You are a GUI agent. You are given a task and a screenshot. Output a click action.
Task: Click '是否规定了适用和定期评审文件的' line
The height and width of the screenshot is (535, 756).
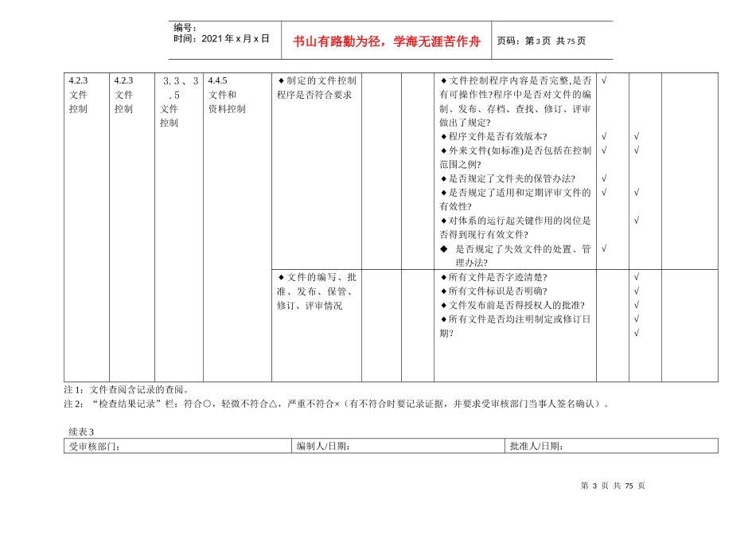(x=516, y=193)
